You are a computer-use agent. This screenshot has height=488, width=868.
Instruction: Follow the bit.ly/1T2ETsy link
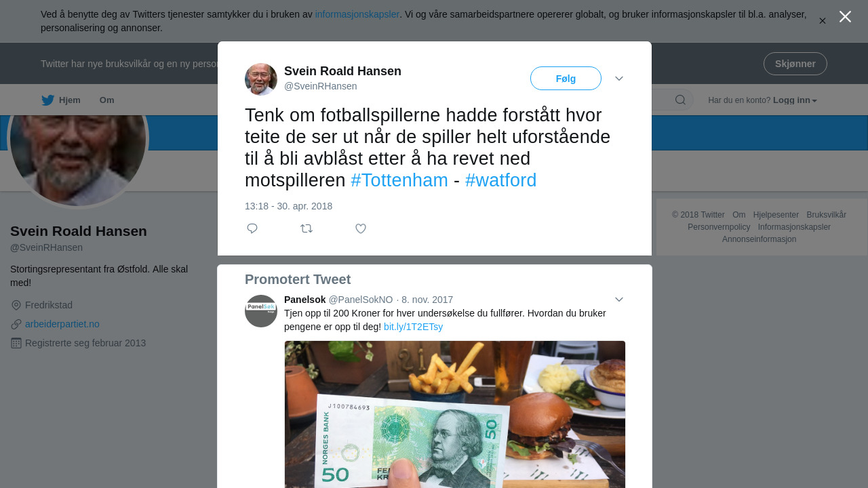413,327
